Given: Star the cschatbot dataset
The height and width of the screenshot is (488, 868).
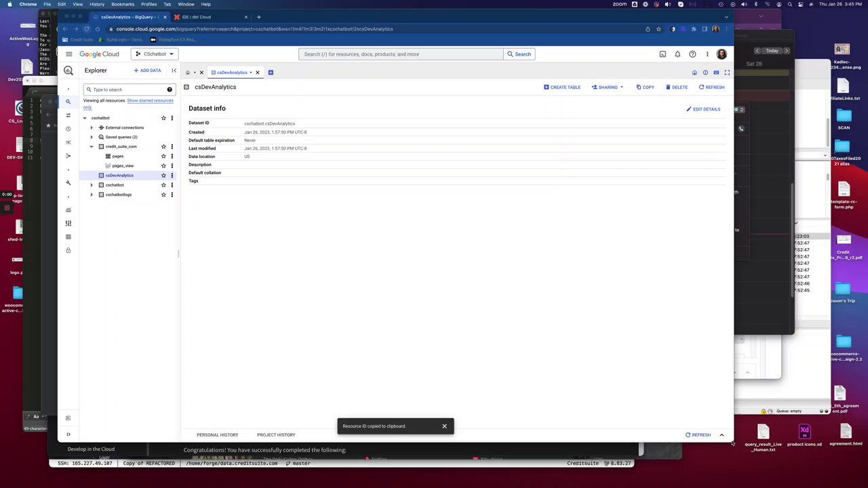Looking at the screenshot, I should pyautogui.click(x=163, y=185).
